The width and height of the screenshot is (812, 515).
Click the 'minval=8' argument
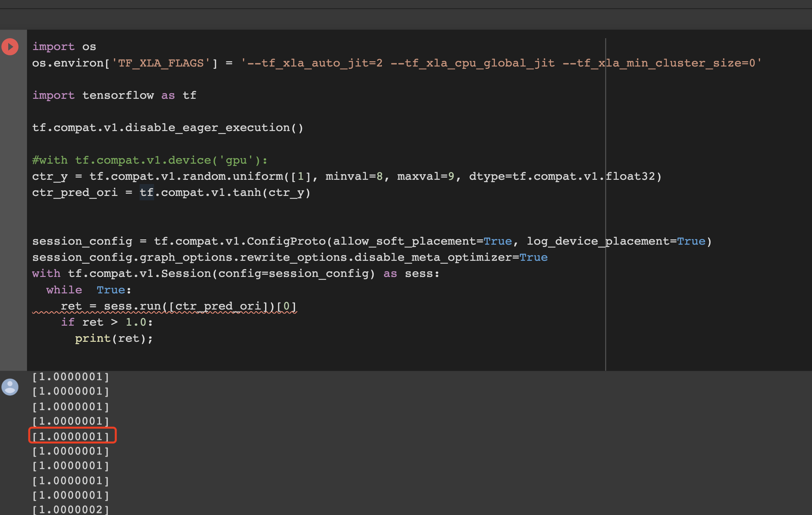click(x=354, y=176)
